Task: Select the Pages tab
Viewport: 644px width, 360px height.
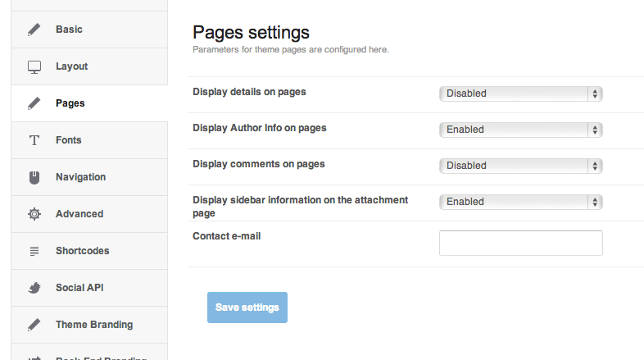Action: 89,103
